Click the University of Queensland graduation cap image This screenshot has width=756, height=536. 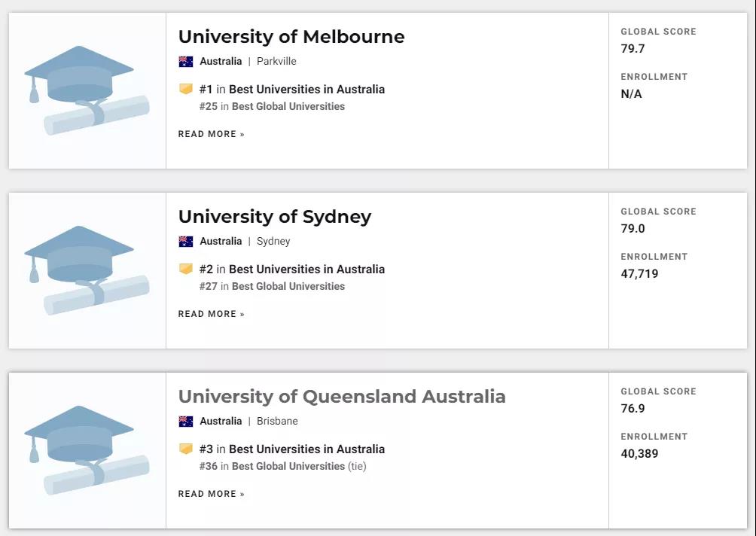pos(87,450)
